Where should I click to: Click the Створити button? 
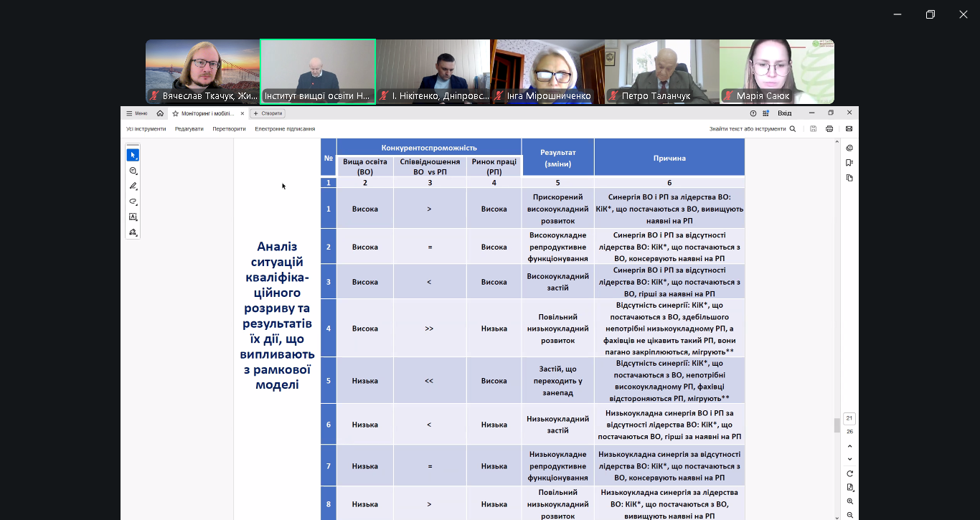[268, 113]
